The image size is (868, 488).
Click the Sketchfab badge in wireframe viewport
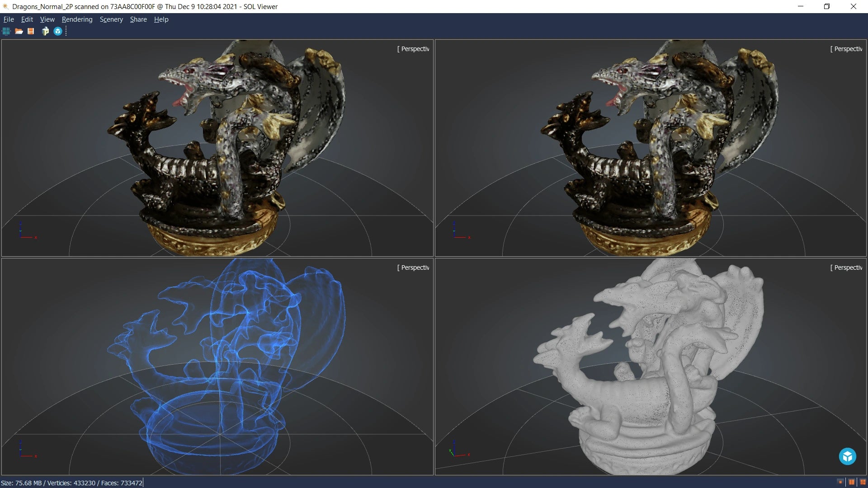848,456
